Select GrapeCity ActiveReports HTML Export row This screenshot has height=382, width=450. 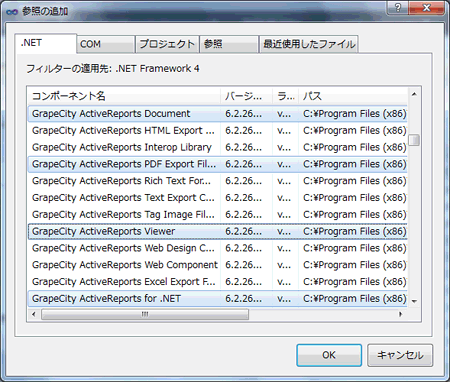(x=218, y=131)
